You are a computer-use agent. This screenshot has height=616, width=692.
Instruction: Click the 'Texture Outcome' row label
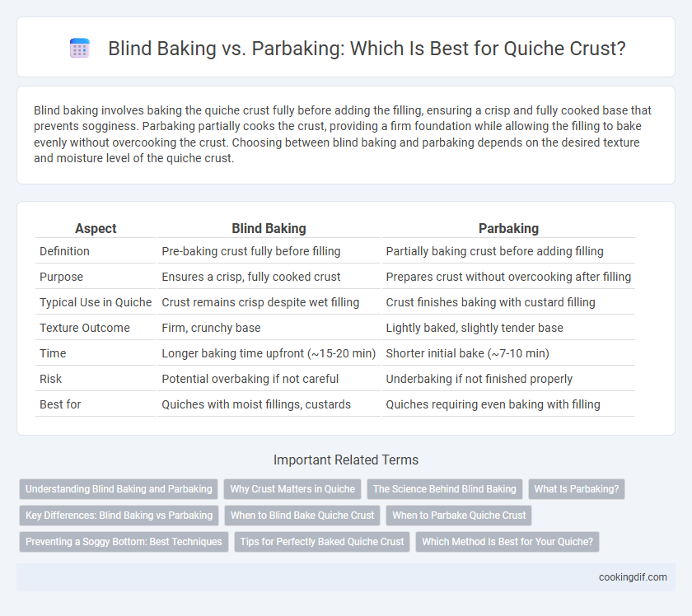85,328
